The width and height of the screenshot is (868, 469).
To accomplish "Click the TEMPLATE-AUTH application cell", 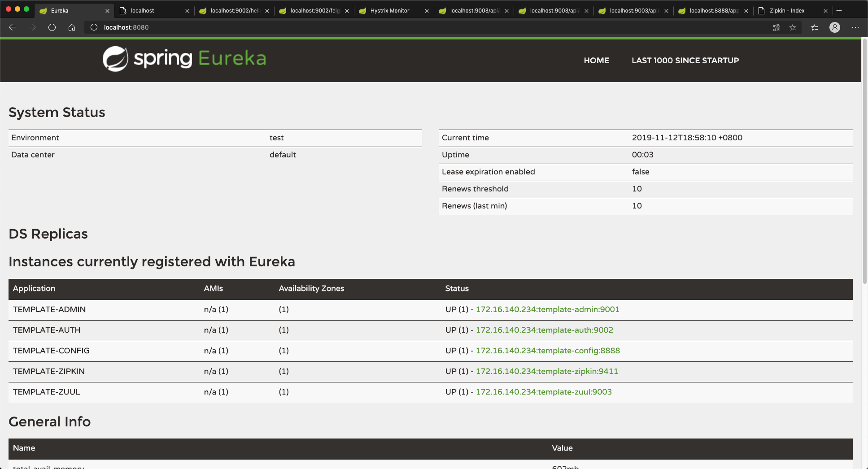I will point(47,330).
